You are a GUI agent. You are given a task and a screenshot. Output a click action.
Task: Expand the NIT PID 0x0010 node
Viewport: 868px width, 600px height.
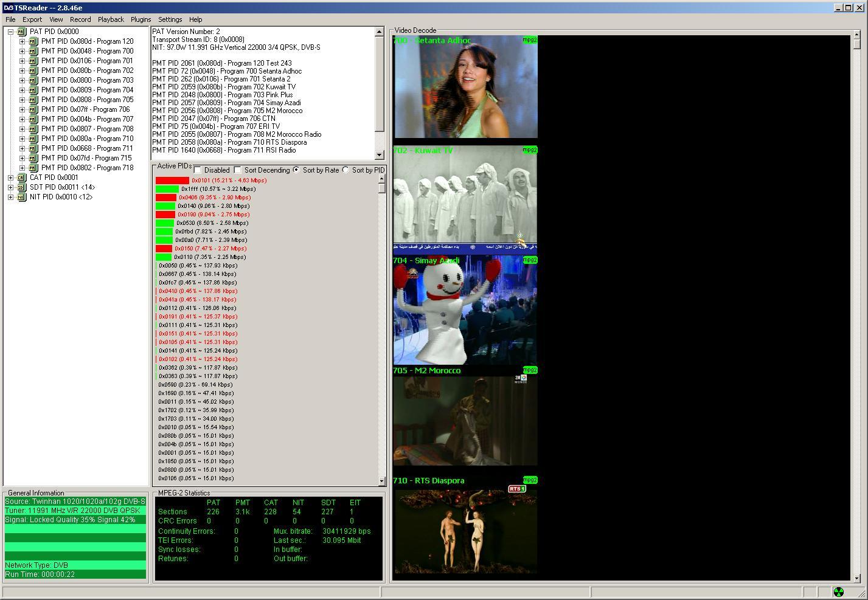pyautogui.click(x=10, y=197)
